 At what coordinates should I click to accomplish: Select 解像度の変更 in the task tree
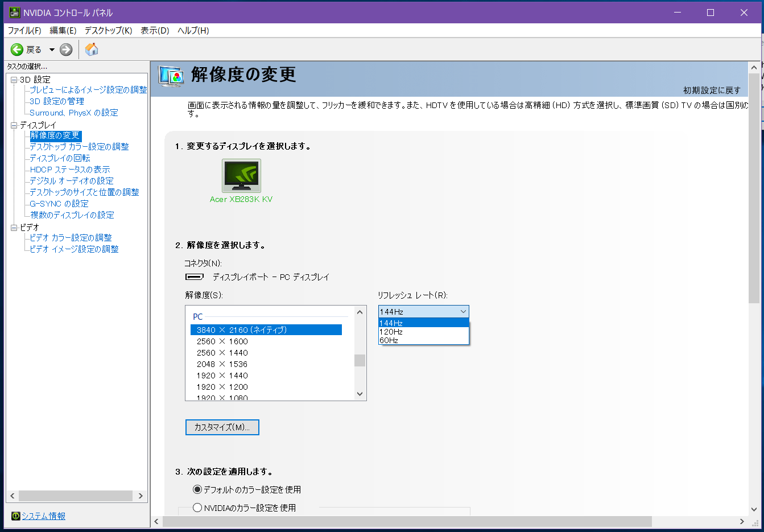point(55,135)
